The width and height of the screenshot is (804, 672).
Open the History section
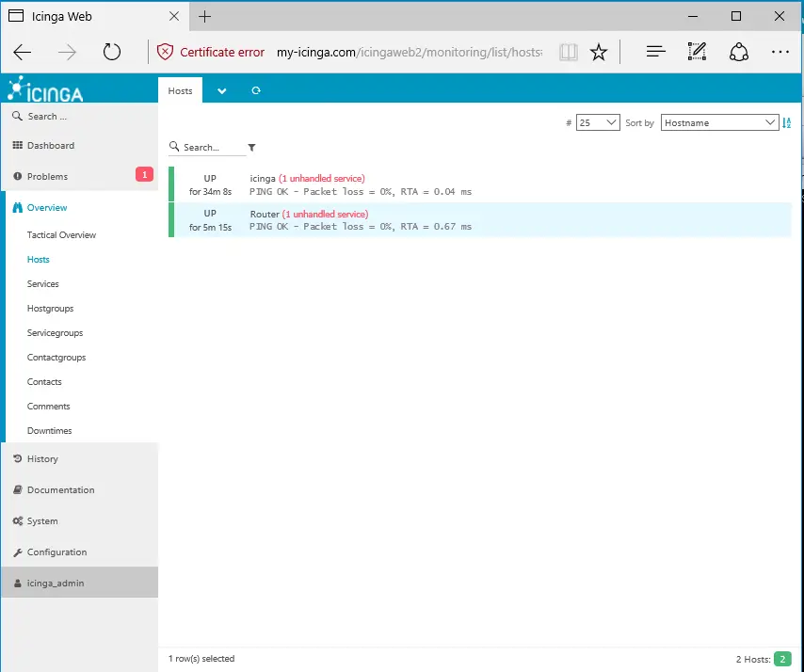point(44,458)
